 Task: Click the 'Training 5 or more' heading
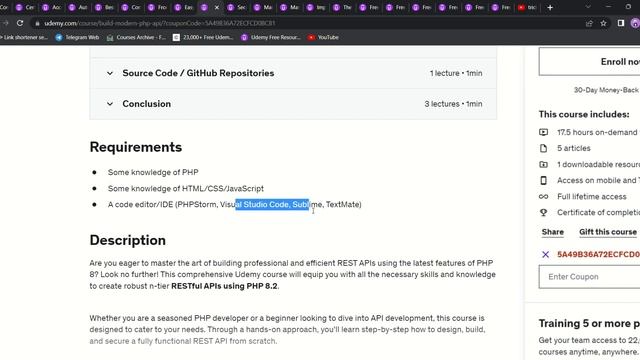[x=589, y=323]
